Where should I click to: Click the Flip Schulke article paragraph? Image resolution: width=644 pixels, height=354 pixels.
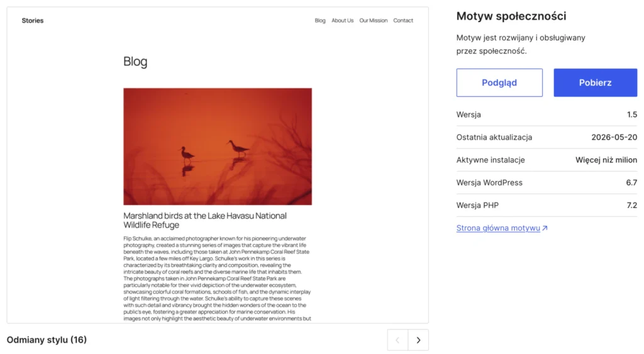click(x=217, y=278)
